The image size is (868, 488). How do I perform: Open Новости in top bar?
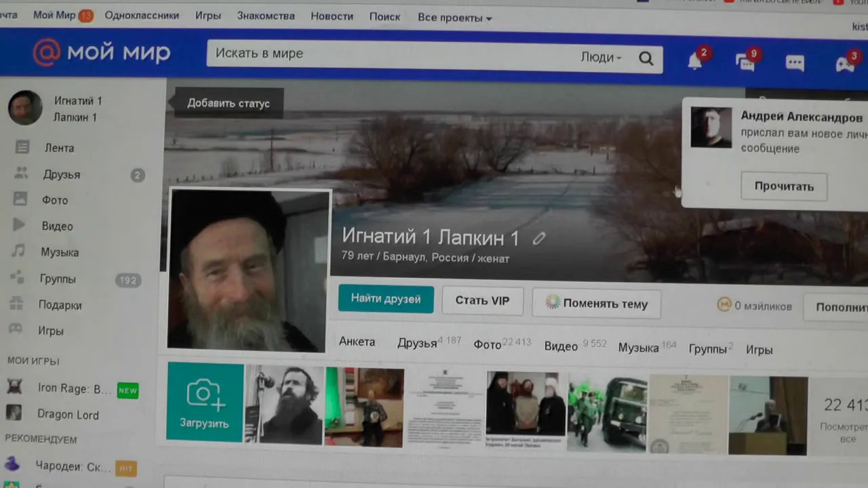coord(332,16)
